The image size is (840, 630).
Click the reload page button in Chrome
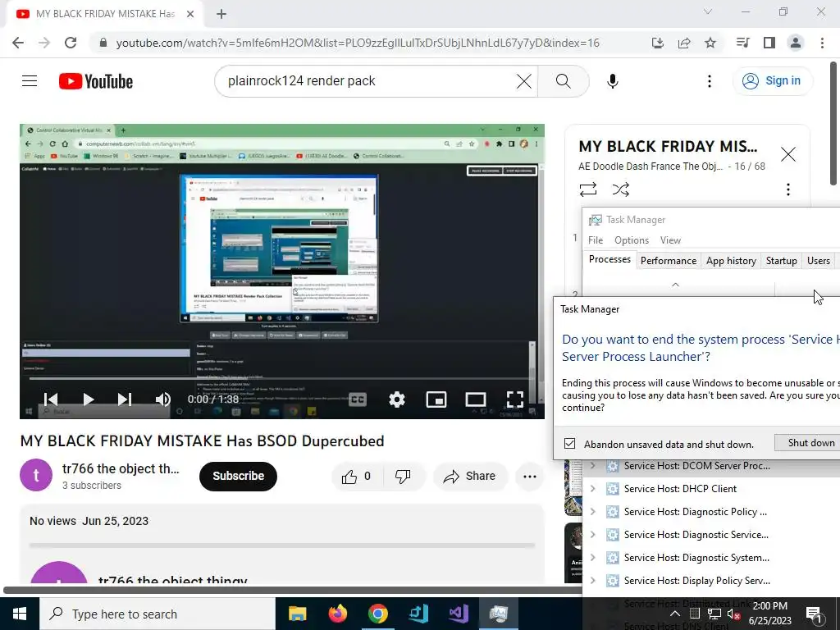71,43
